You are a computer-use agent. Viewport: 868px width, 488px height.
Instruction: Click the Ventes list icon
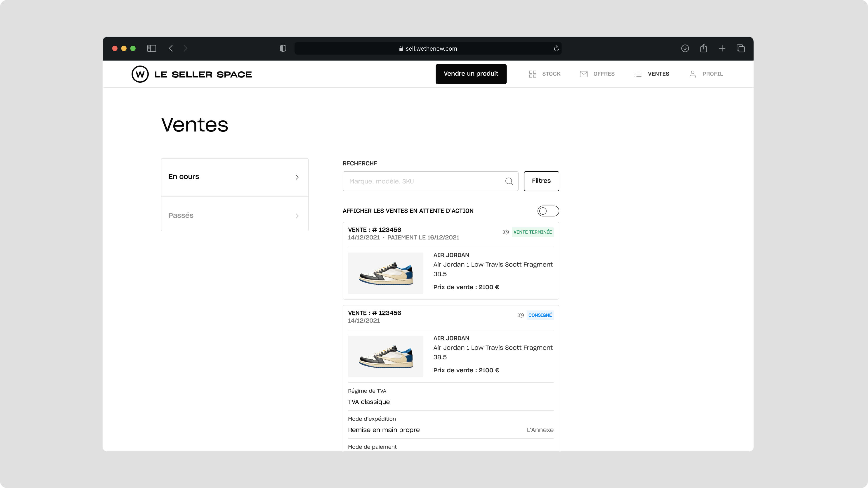pos(638,74)
